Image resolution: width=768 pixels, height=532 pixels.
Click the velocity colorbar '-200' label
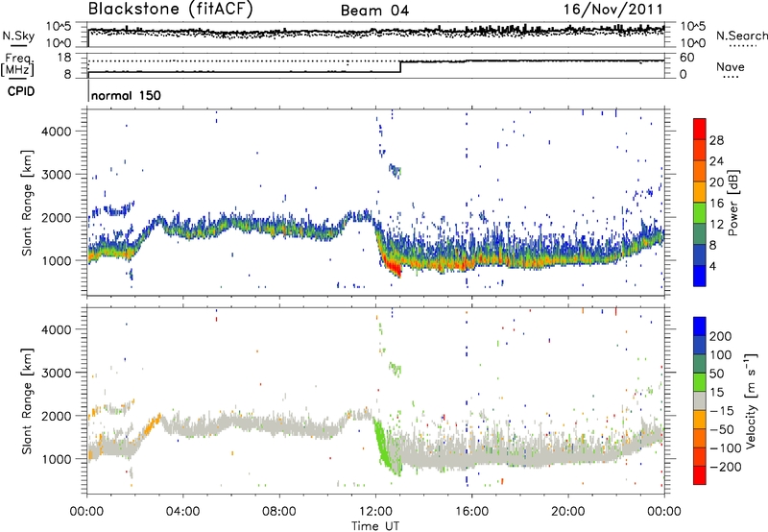tap(726, 467)
